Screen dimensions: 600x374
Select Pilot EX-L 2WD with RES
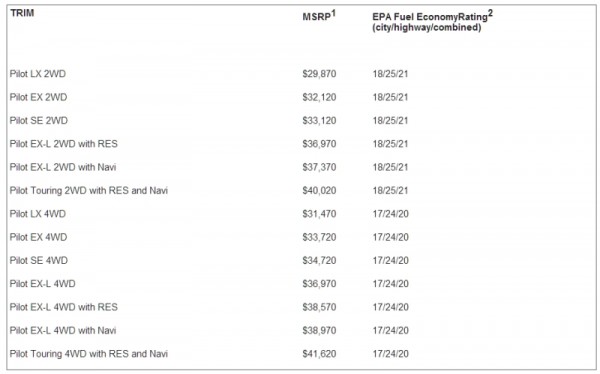click(x=64, y=144)
